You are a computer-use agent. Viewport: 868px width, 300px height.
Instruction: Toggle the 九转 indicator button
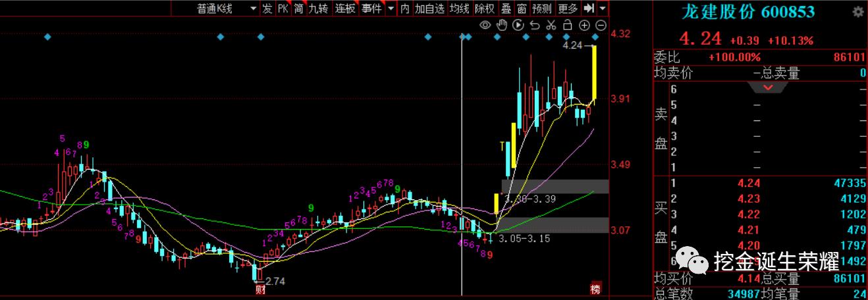click(319, 8)
